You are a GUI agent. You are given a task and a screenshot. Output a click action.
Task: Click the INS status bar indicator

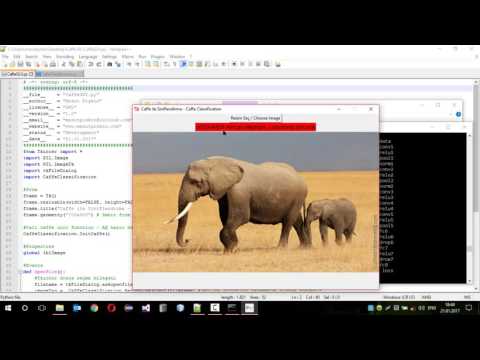467,297
